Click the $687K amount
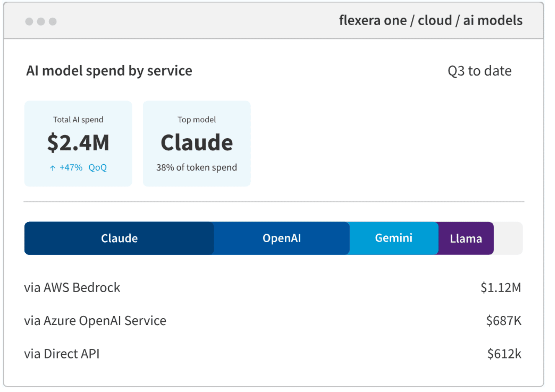This screenshot has width=555, height=392. click(x=504, y=321)
